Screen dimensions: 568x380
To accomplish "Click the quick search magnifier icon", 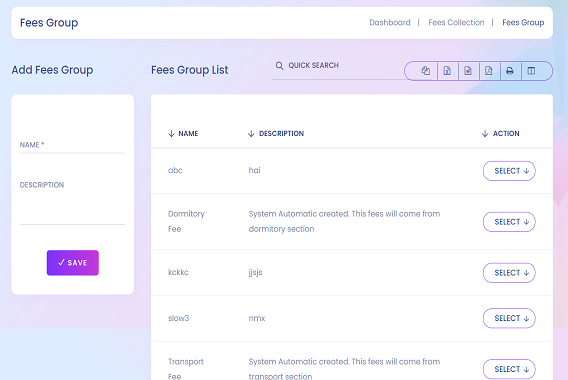I will 279,66.
